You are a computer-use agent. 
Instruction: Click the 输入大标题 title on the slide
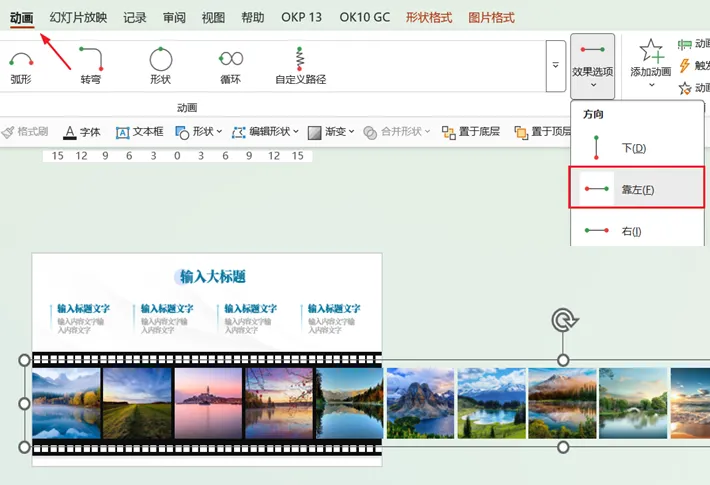click(213, 276)
